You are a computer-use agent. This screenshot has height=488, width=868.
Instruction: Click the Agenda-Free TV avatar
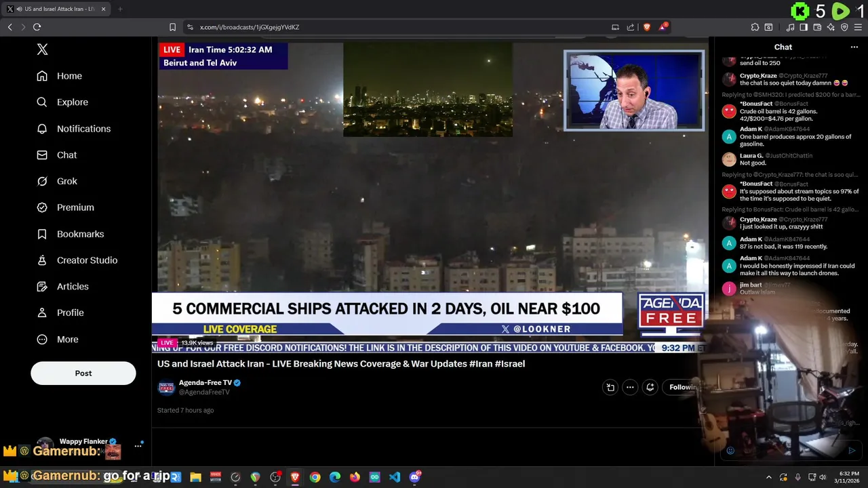166,388
